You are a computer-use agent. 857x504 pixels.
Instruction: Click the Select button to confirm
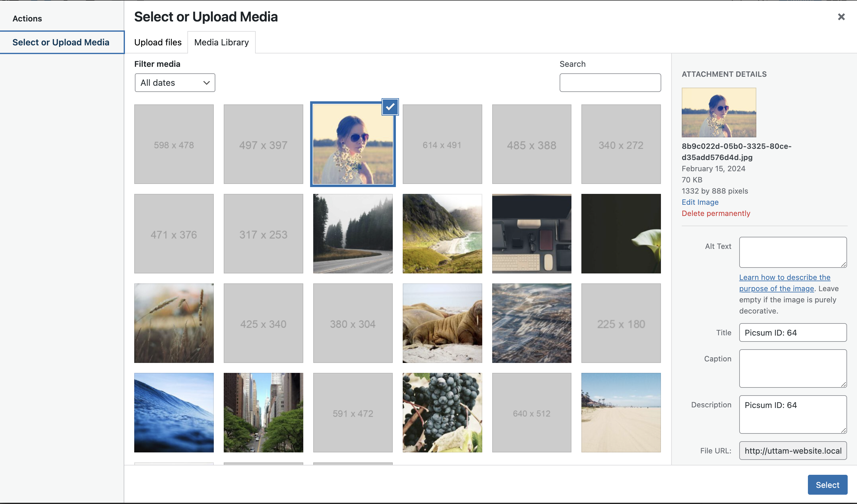[827, 485]
